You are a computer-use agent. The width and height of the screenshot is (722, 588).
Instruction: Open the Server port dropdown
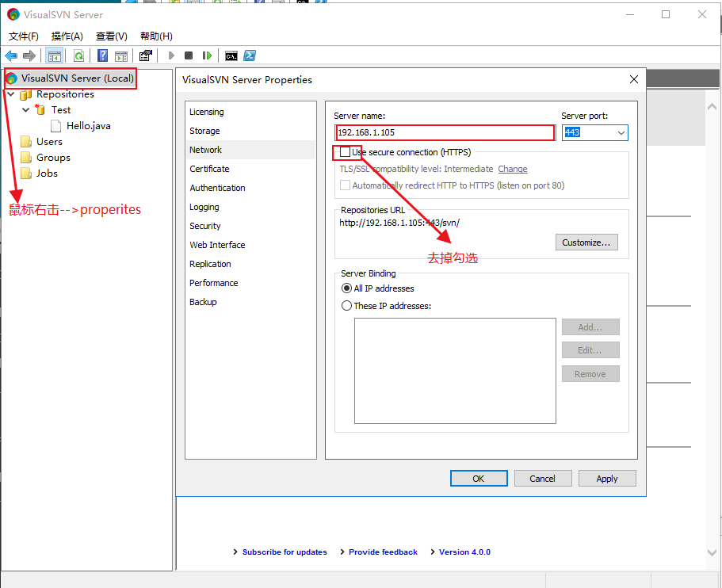pyautogui.click(x=622, y=132)
